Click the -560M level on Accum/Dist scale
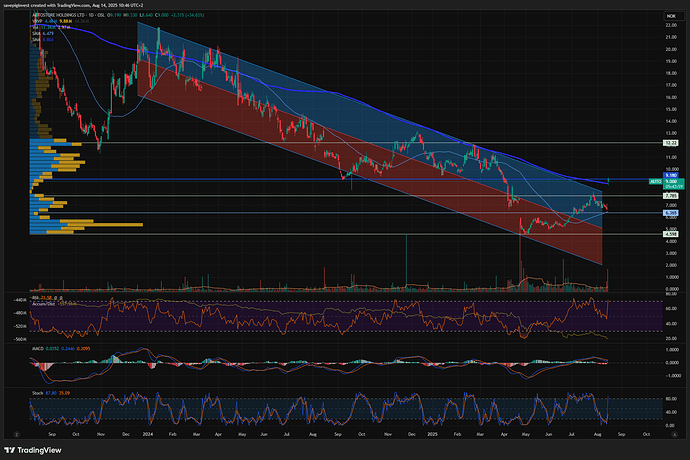690x460 pixels. pyautogui.click(x=21, y=339)
